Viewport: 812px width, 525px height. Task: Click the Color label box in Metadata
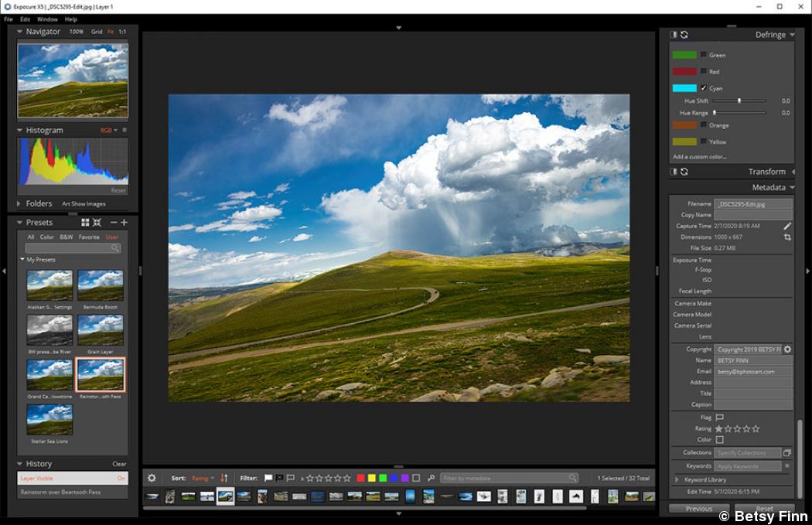point(719,440)
